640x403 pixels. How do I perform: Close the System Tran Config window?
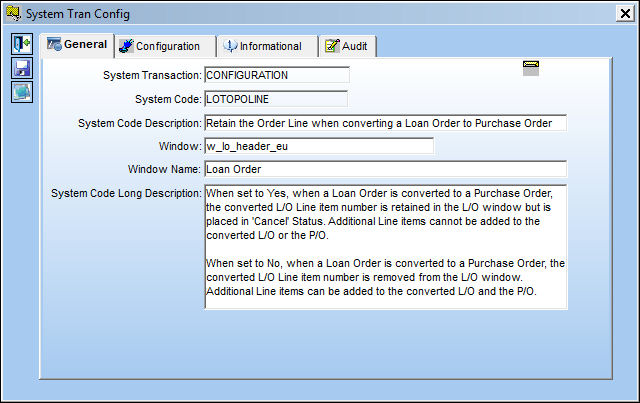click(625, 14)
